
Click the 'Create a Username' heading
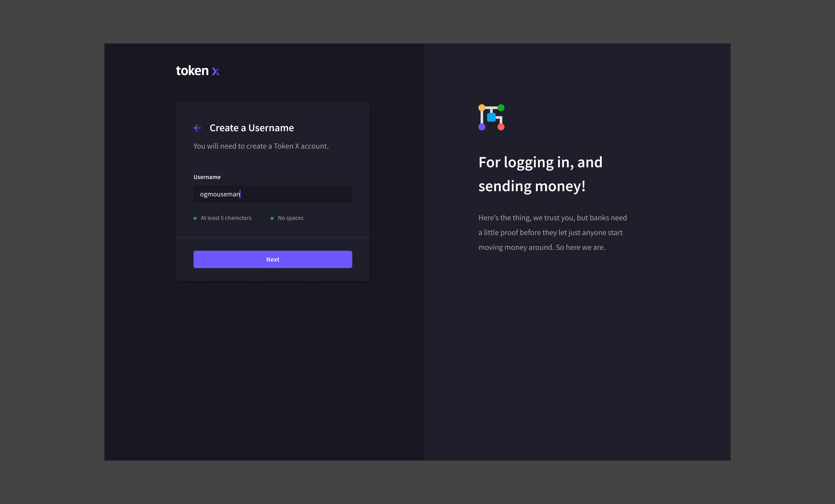pos(252,128)
